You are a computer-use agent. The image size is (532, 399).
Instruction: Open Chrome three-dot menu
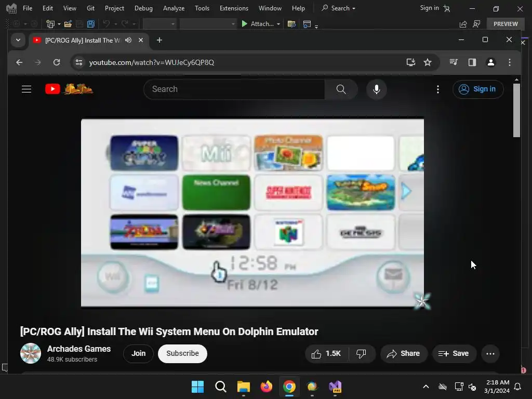click(509, 62)
